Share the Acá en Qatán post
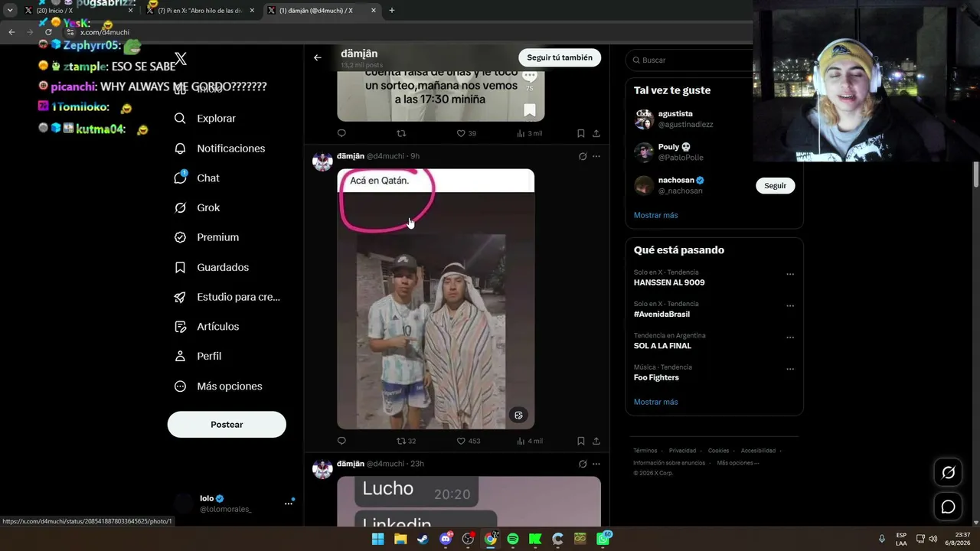The height and width of the screenshot is (551, 980). [596, 441]
